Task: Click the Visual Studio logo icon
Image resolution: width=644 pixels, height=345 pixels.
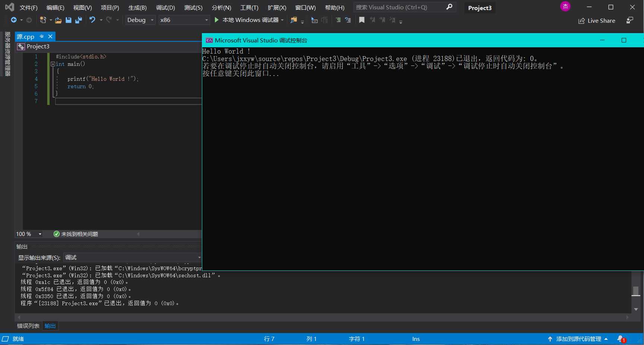Action: pos(9,7)
